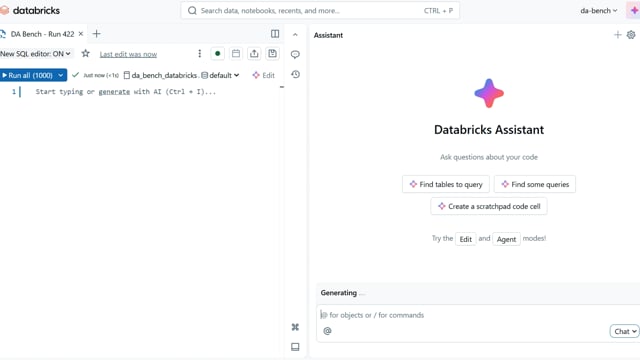Screen dimensions: 640x360
Task: Add a new query tab
Action: [96, 34]
